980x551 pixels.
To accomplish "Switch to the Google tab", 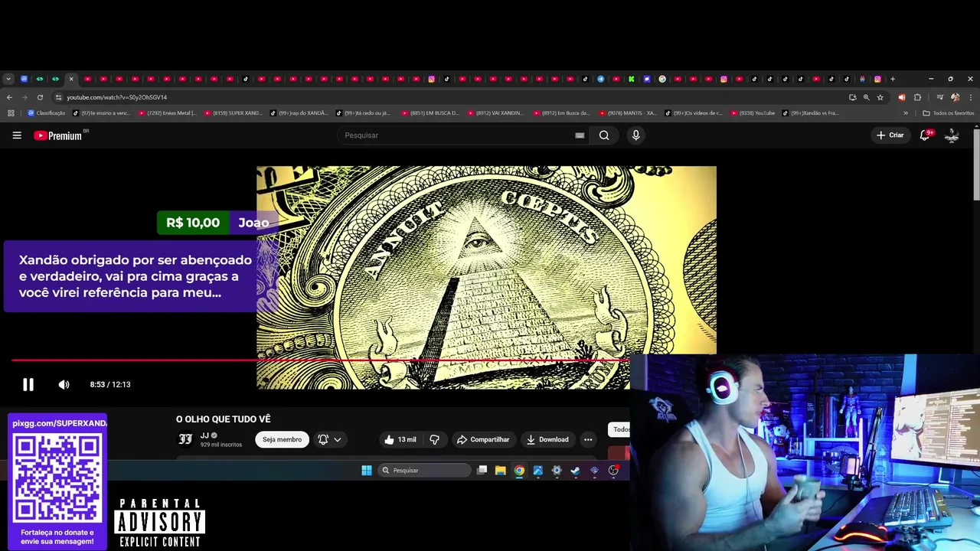I will (662, 79).
